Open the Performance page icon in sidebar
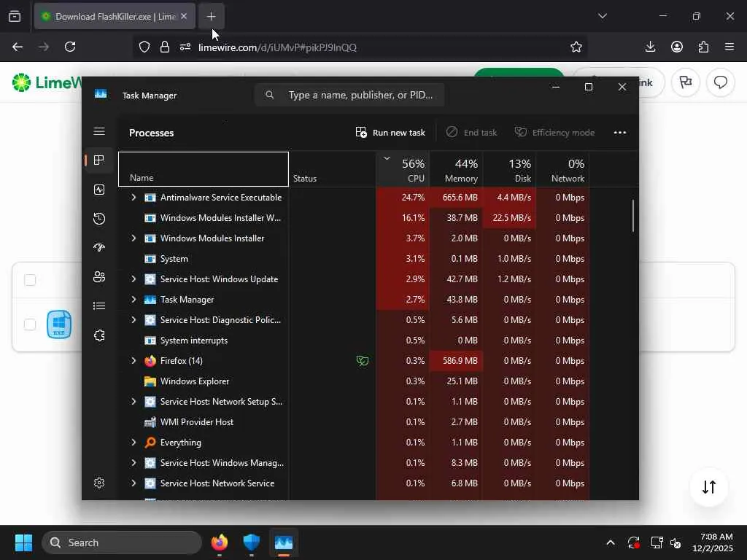747x560 pixels. (x=99, y=190)
